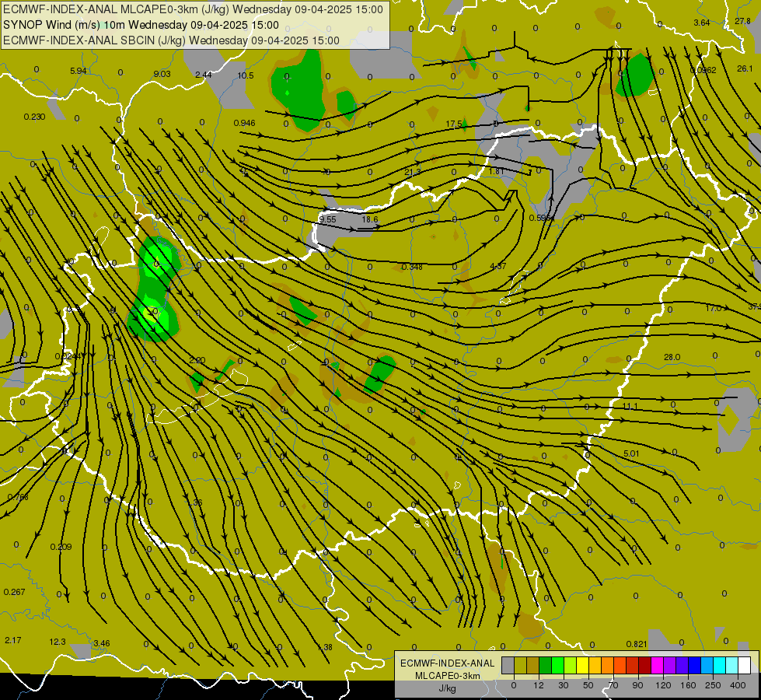This screenshot has width=761, height=700.
Task: Click the legend tick value 160
Action: pyautogui.click(x=688, y=685)
